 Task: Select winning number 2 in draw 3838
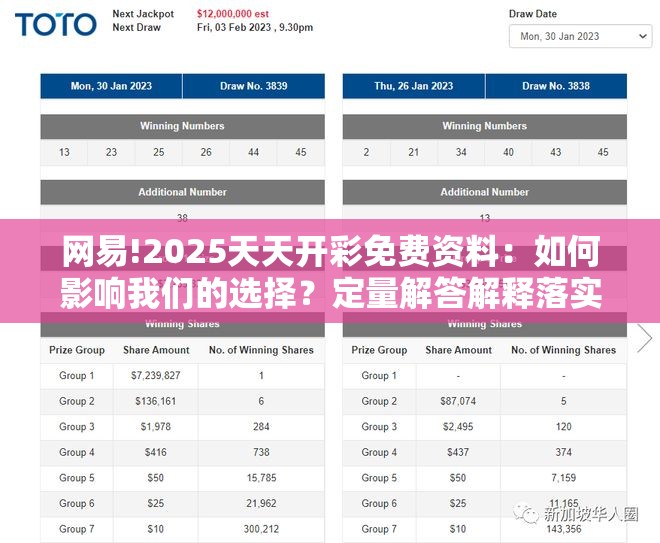(366, 152)
